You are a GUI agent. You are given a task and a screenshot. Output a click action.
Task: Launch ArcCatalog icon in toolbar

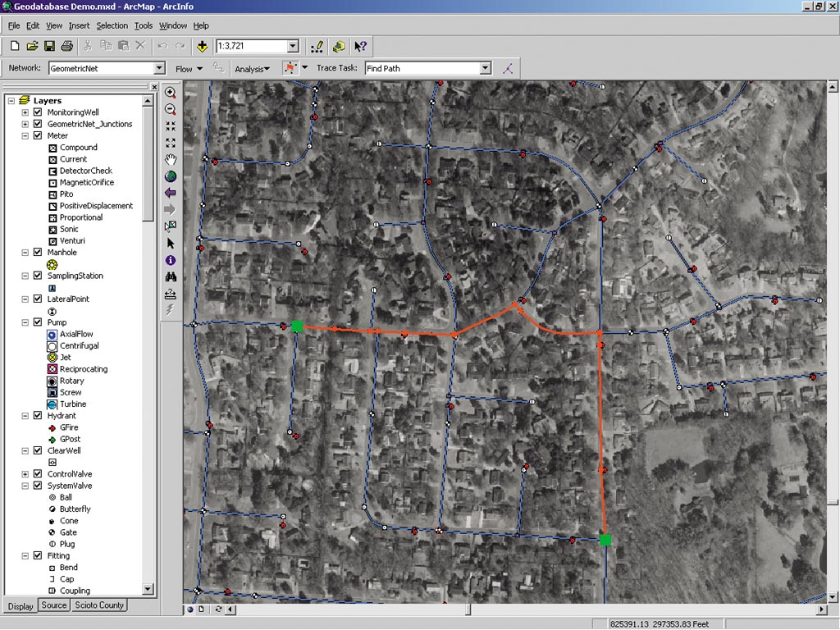(339, 47)
